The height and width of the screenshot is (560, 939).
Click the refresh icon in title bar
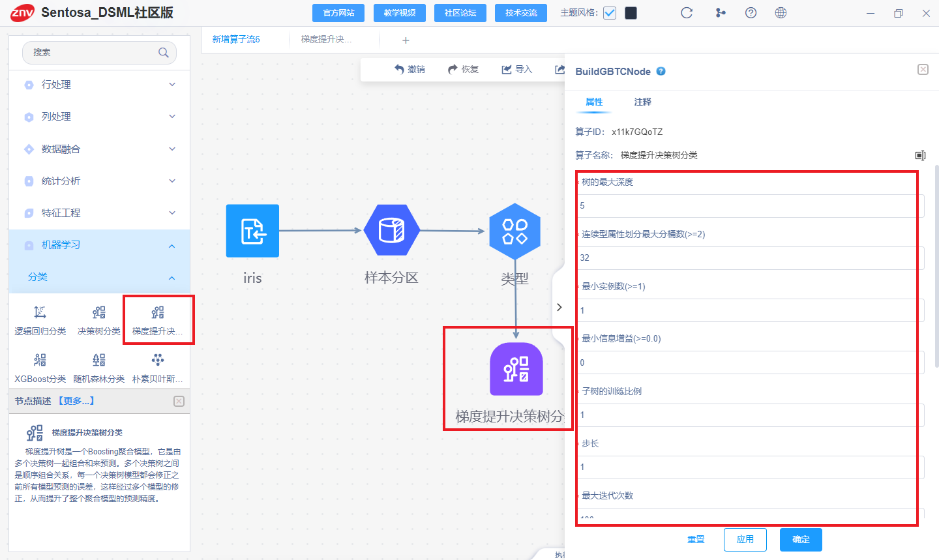687,13
